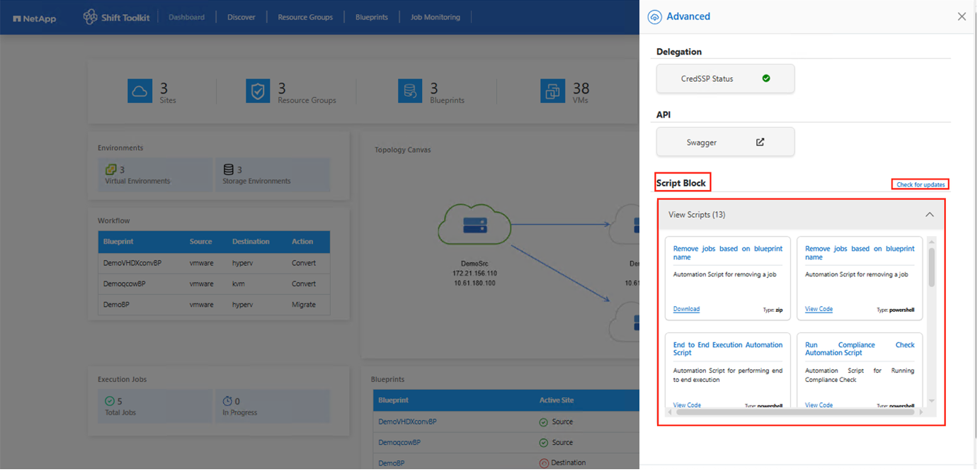
Task: Click the green CredSSP status checkmark icon
Action: coord(765,79)
